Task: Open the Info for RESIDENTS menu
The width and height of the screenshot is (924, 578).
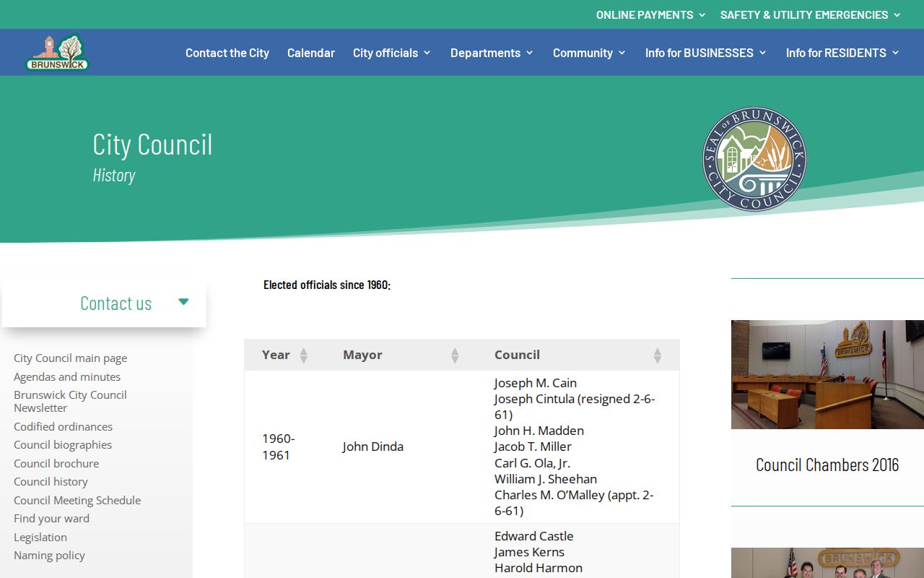Action: point(842,53)
